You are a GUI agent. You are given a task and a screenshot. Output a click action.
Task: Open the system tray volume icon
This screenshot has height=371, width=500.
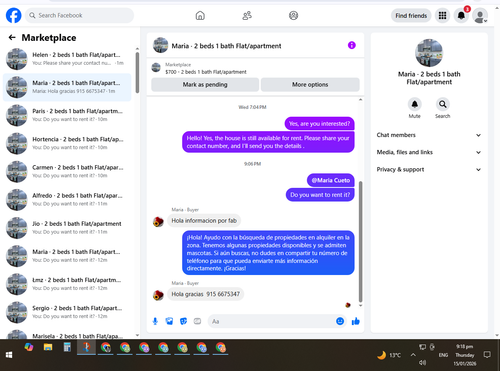[422, 362]
